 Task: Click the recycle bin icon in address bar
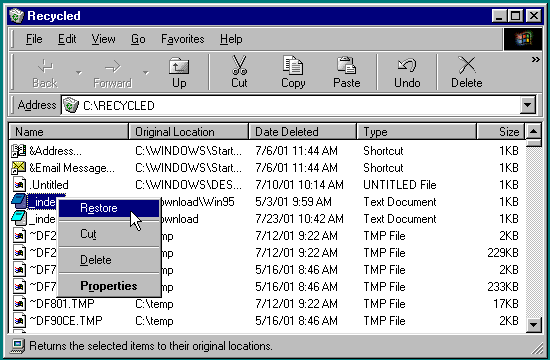pos(71,105)
